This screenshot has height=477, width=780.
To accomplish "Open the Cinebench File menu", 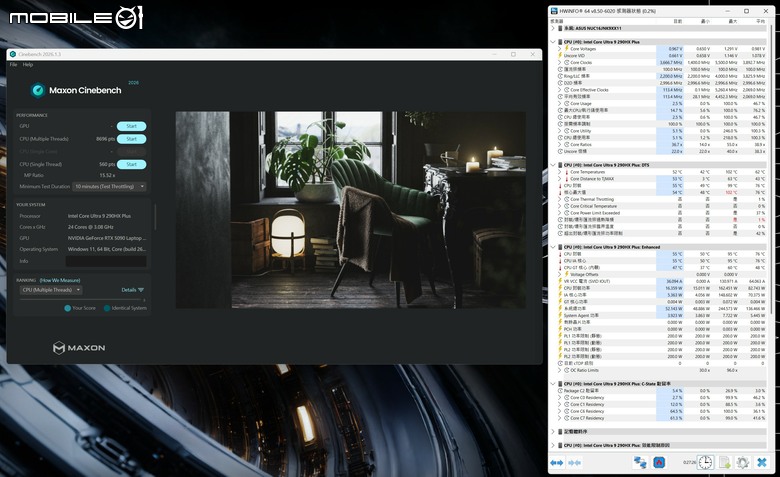I will point(13,65).
